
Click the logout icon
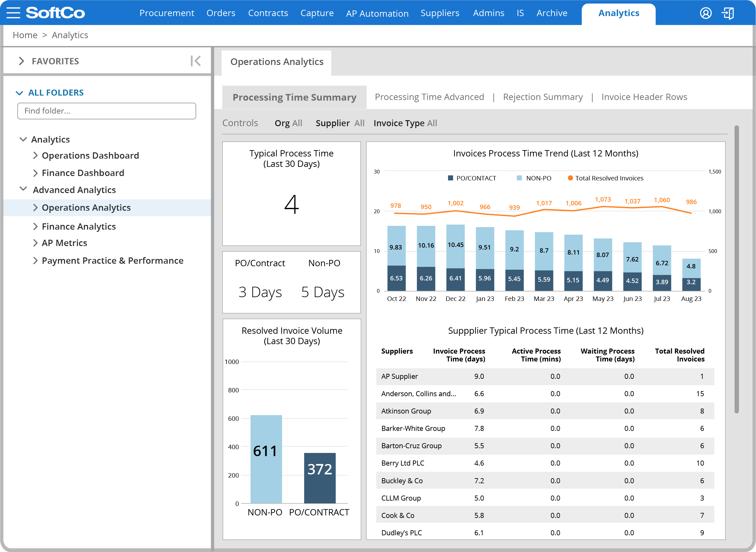point(728,13)
